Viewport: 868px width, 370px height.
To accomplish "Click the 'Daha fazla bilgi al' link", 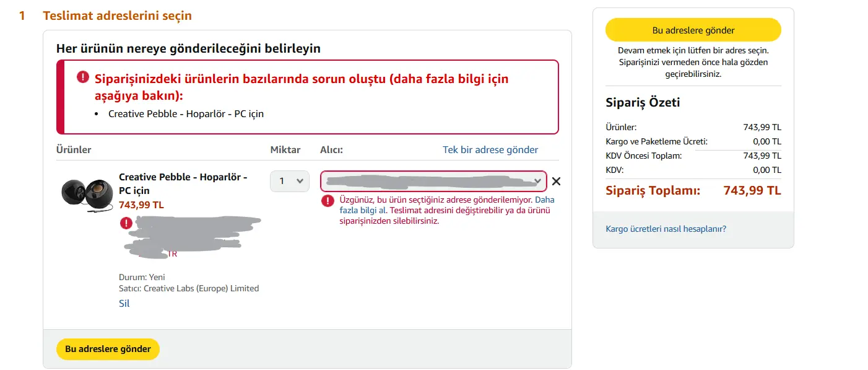I will [447, 205].
